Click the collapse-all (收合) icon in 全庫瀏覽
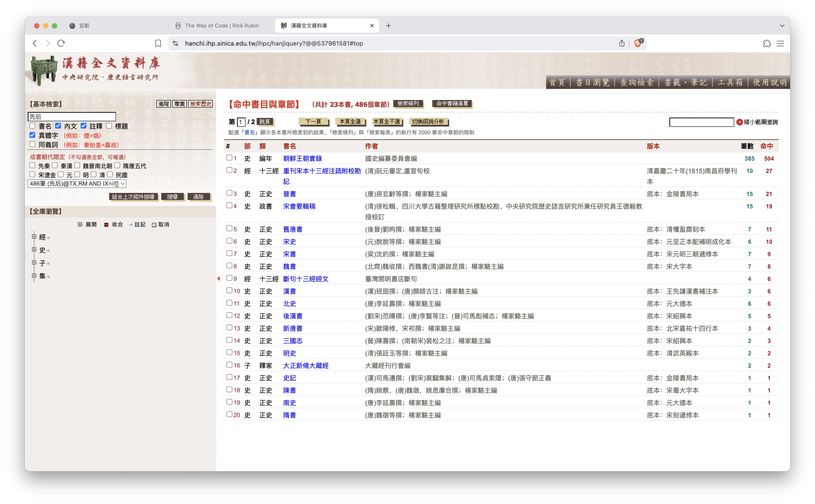 (106, 224)
